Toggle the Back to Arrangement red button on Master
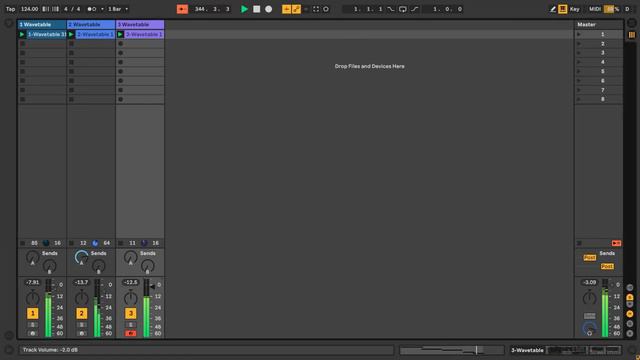 pos(616,243)
